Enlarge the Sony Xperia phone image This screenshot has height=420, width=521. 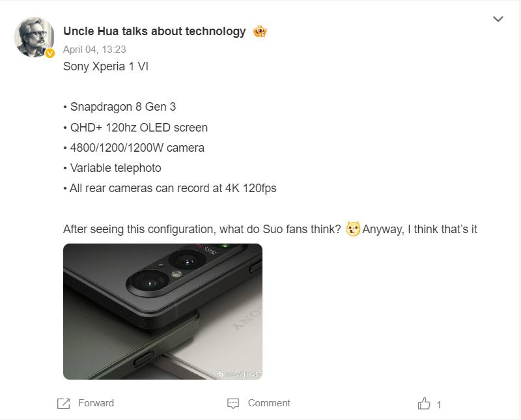(163, 311)
